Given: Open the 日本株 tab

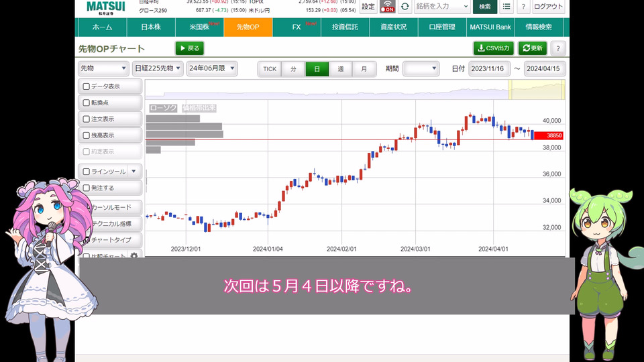Looking at the screenshot, I should pos(151,27).
